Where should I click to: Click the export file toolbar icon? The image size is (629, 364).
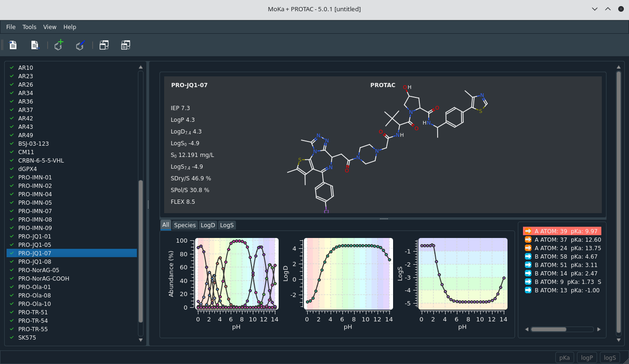pos(34,45)
